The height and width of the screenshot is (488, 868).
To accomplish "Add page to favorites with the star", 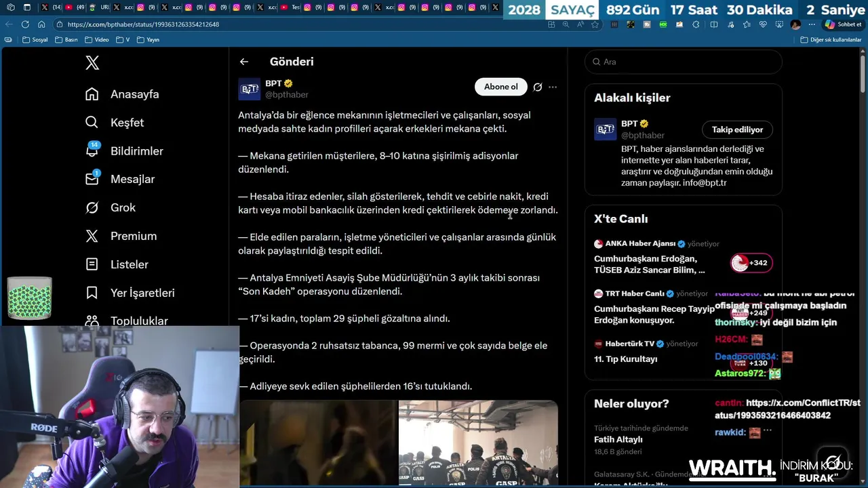I will point(595,24).
